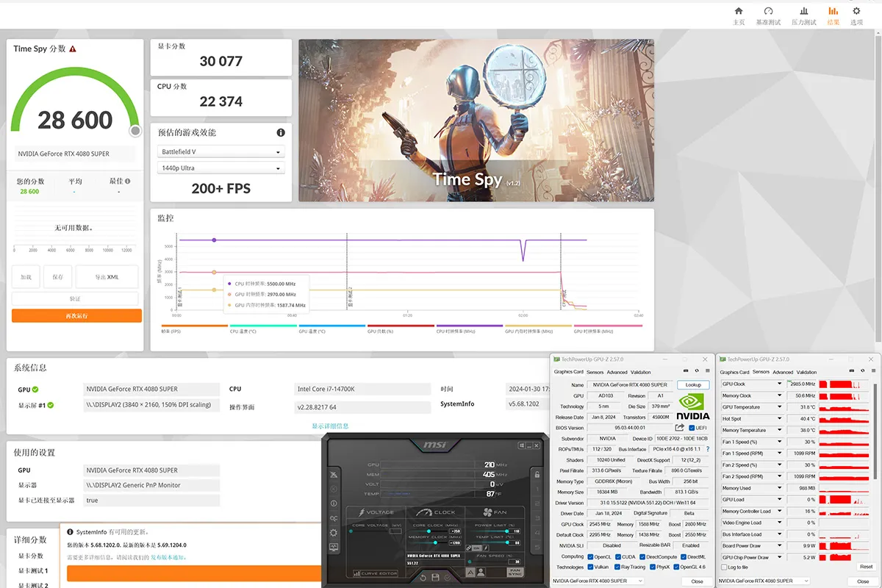The width and height of the screenshot is (882, 588).
Task: Click the Export XML (导出 XML) button
Action: coord(107,277)
